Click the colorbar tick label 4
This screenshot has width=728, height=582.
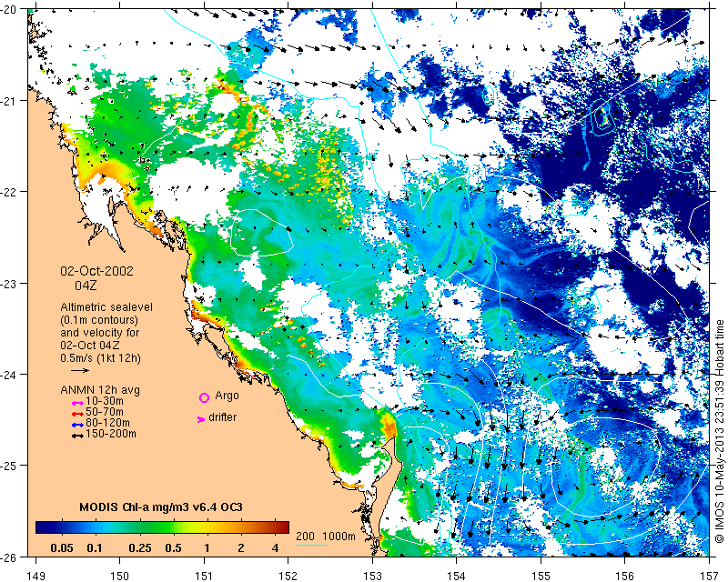tap(276, 548)
